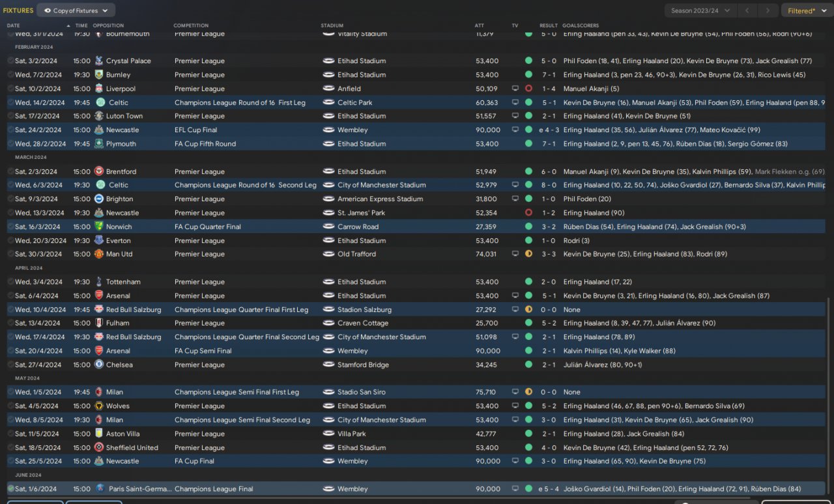The height and width of the screenshot is (504, 834).
Task: Click the 74,031 attendance figure
Action: pos(486,254)
